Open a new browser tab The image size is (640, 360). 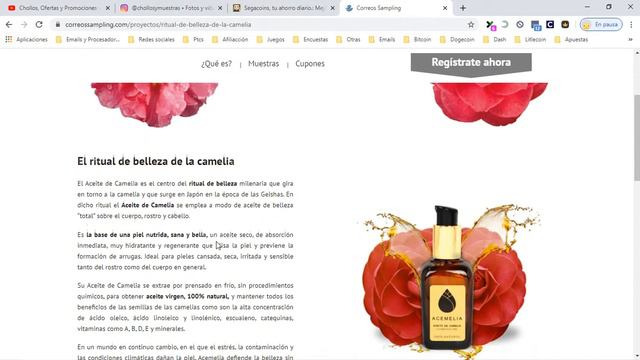(x=463, y=8)
